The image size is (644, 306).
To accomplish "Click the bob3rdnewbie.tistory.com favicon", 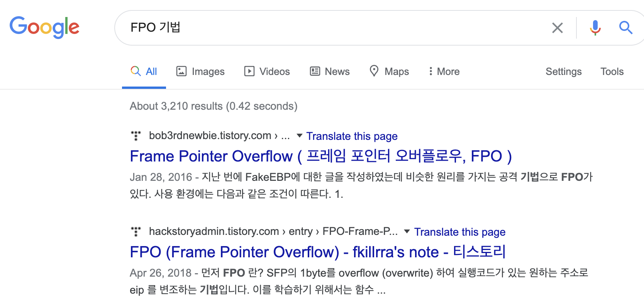I will click(x=136, y=136).
